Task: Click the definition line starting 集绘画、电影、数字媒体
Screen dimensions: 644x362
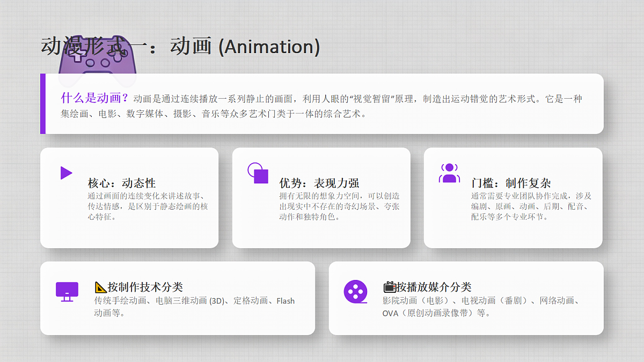Action: pos(214,114)
